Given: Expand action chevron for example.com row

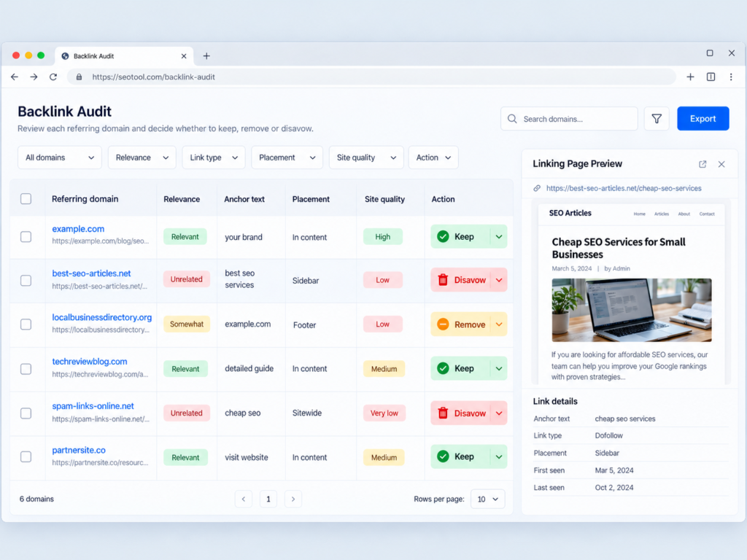Looking at the screenshot, I should coord(499,237).
